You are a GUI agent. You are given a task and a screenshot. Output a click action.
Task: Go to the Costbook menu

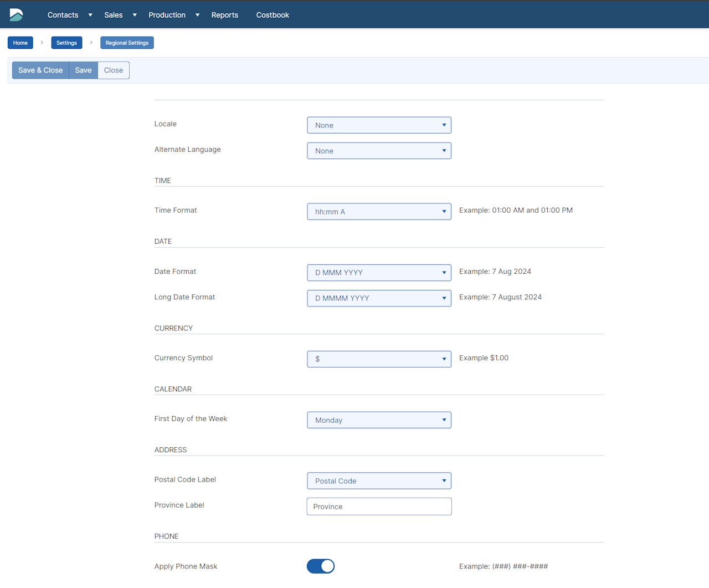[x=273, y=15]
